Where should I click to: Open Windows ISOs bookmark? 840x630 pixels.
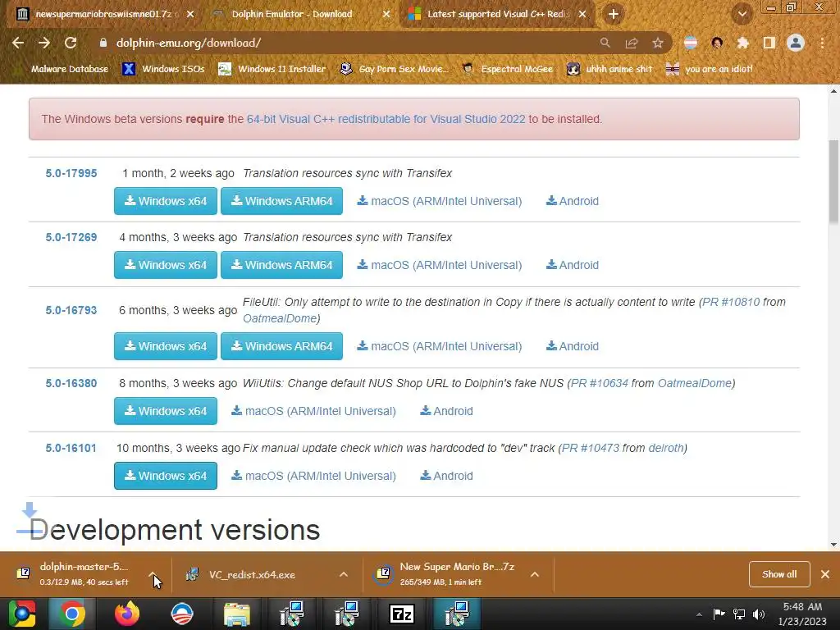click(x=163, y=69)
